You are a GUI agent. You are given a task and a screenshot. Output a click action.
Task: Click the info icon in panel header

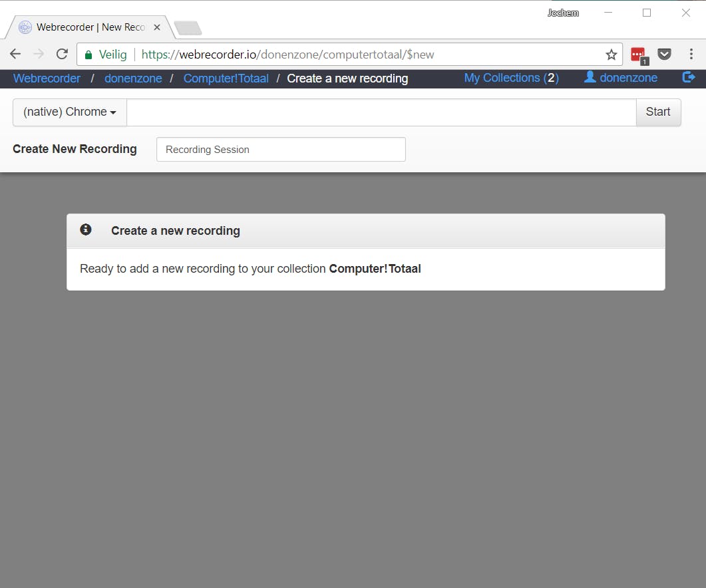pos(86,229)
